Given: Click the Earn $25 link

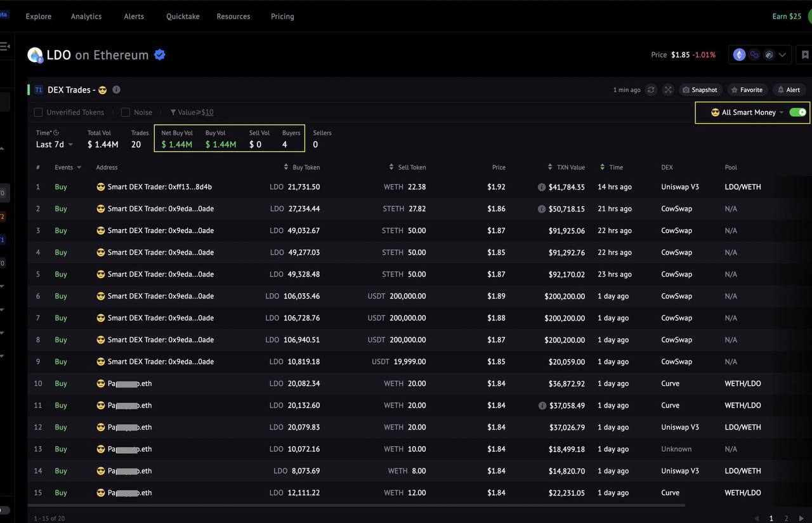Looking at the screenshot, I should click(x=787, y=17).
